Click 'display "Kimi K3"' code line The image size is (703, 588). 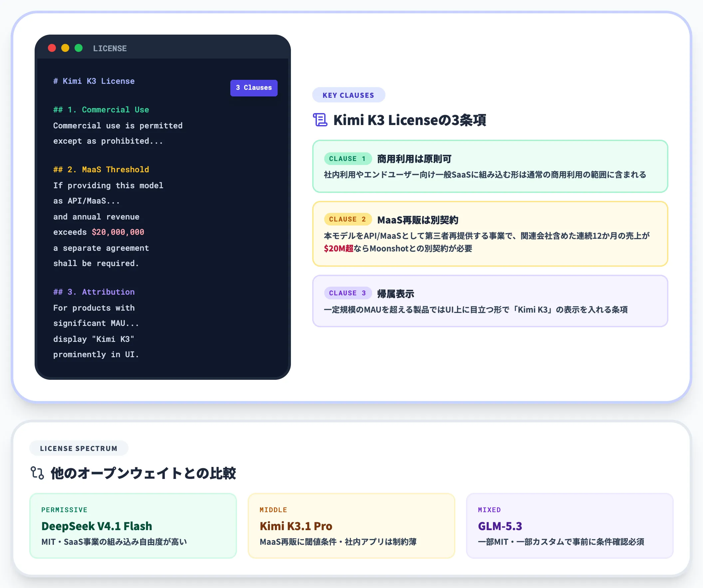(94, 339)
